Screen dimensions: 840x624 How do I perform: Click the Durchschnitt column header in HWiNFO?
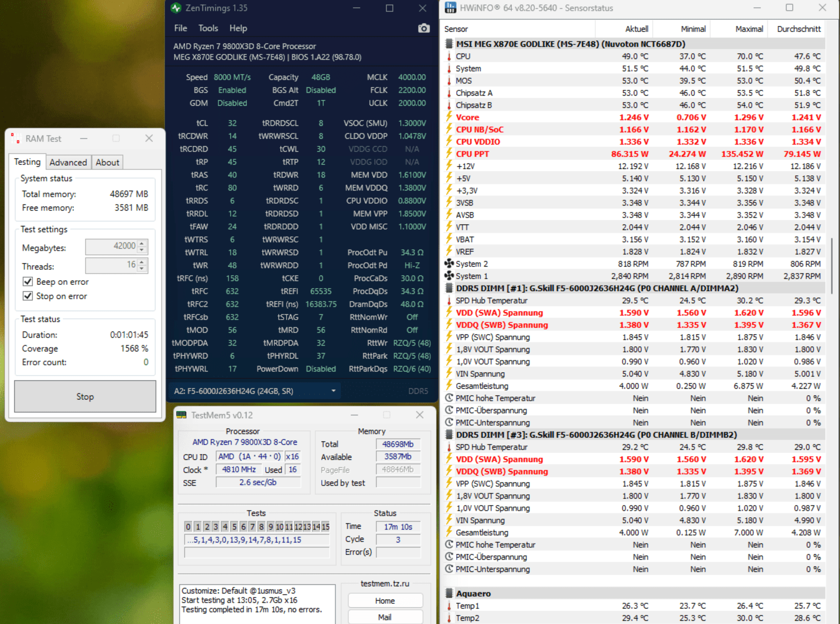(796, 29)
